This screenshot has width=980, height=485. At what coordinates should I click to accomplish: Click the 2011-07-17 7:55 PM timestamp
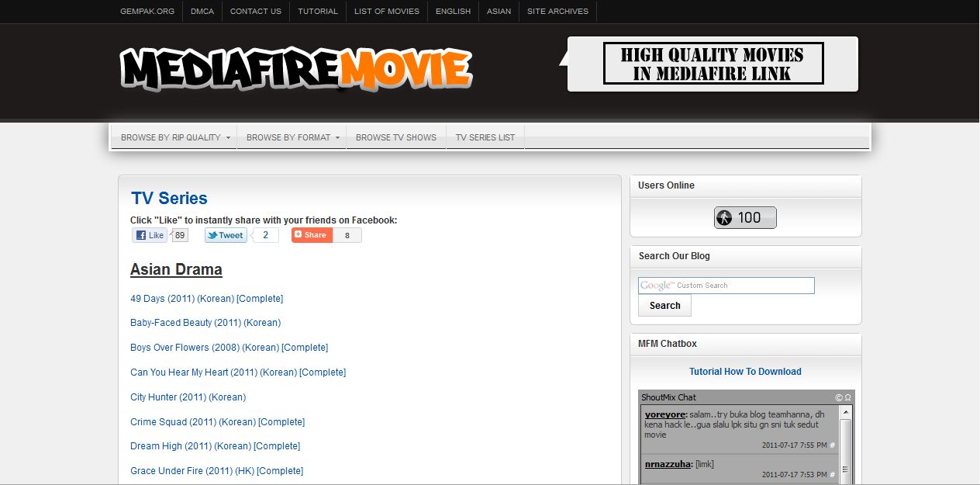coord(795,445)
